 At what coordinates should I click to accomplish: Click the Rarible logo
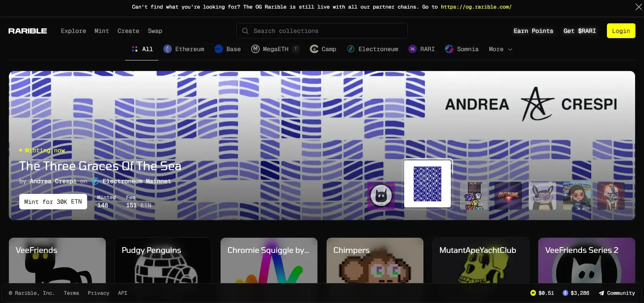(28, 31)
